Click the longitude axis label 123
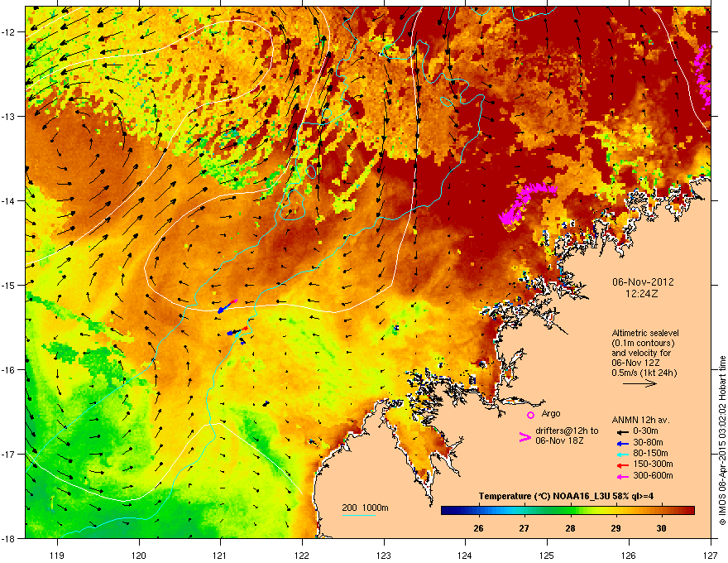728x563 pixels. click(x=384, y=555)
